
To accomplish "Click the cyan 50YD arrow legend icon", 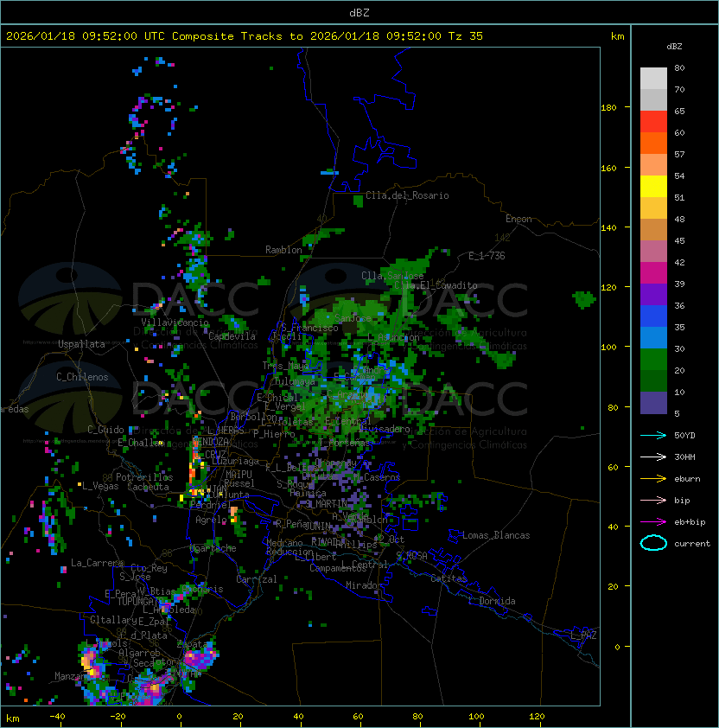I will 653,435.
